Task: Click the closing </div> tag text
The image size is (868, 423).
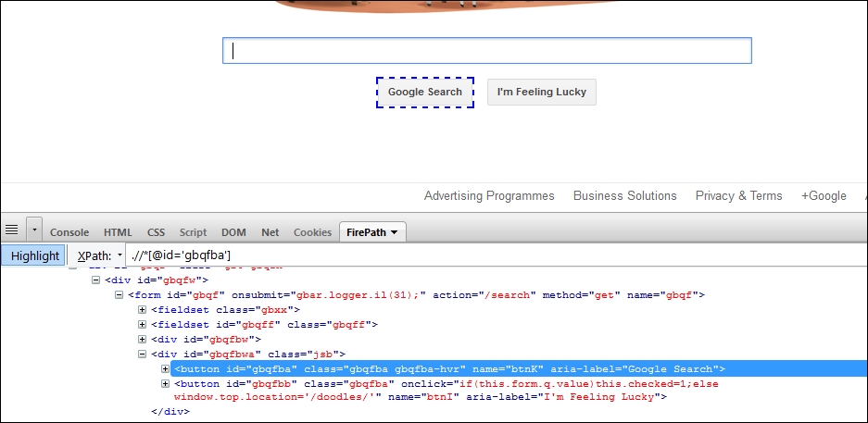Action: (170, 411)
